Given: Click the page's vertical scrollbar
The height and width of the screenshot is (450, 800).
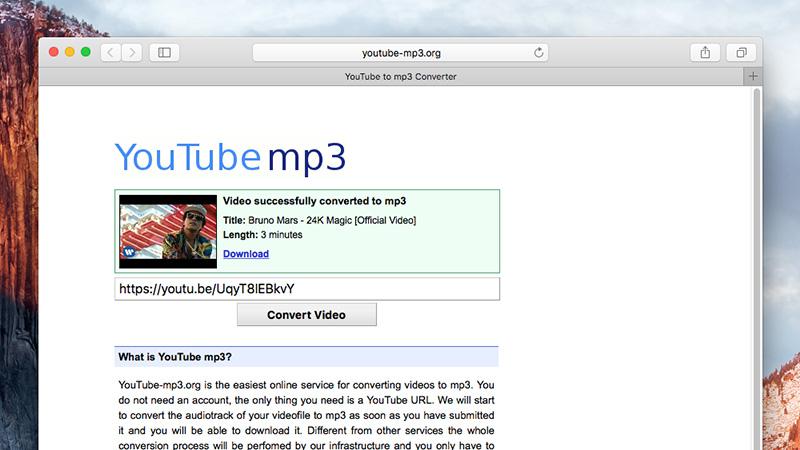Looking at the screenshot, I should coord(757,268).
